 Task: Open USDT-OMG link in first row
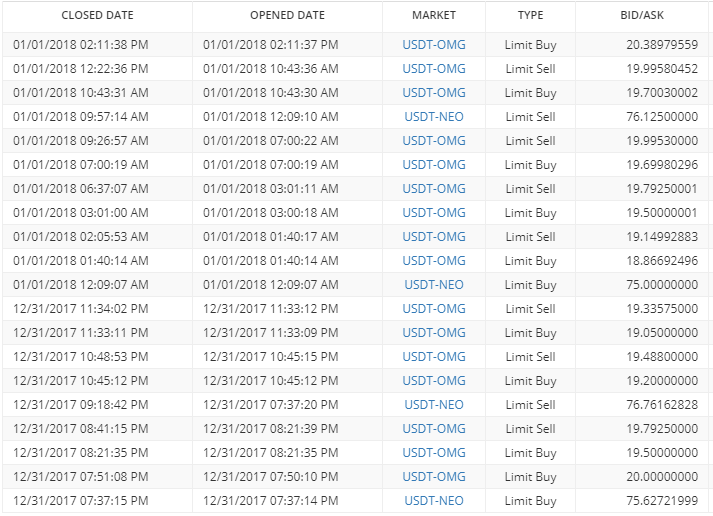(434, 45)
